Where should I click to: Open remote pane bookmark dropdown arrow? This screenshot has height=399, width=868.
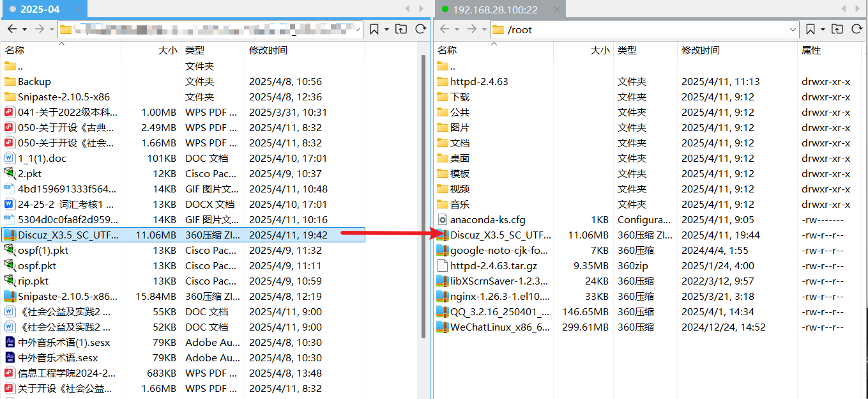tap(823, 29)
